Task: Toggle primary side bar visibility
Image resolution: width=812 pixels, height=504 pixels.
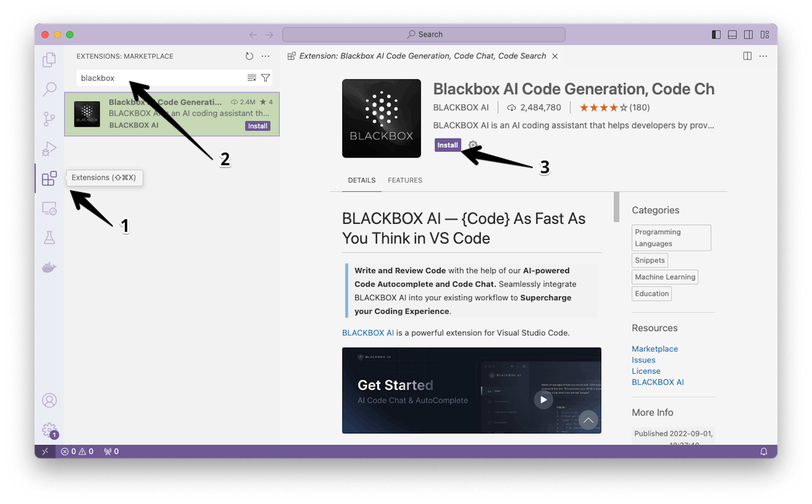Action: tap(716, 35)
